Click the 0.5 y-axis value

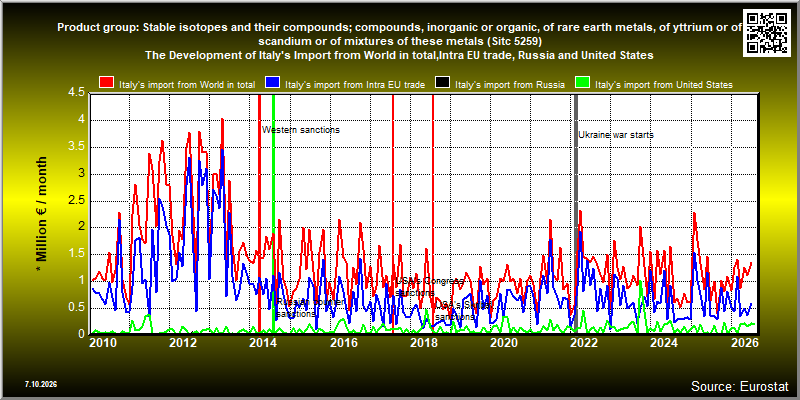(76, 308)
